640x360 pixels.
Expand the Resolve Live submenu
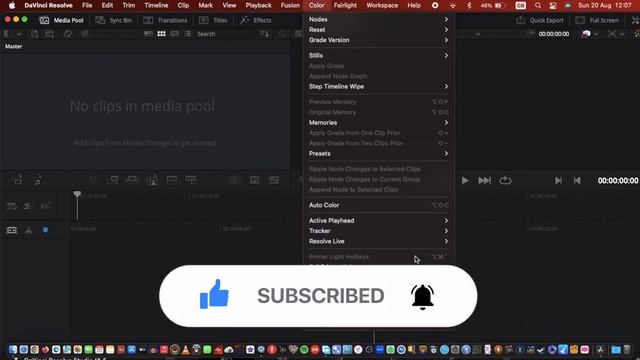(378, 241)
